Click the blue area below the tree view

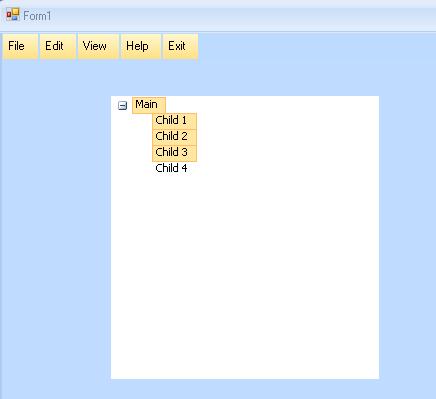245,389
